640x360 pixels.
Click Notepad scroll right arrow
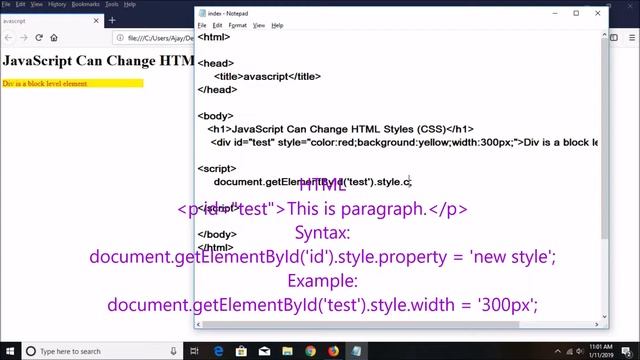(x=597, y=324)
